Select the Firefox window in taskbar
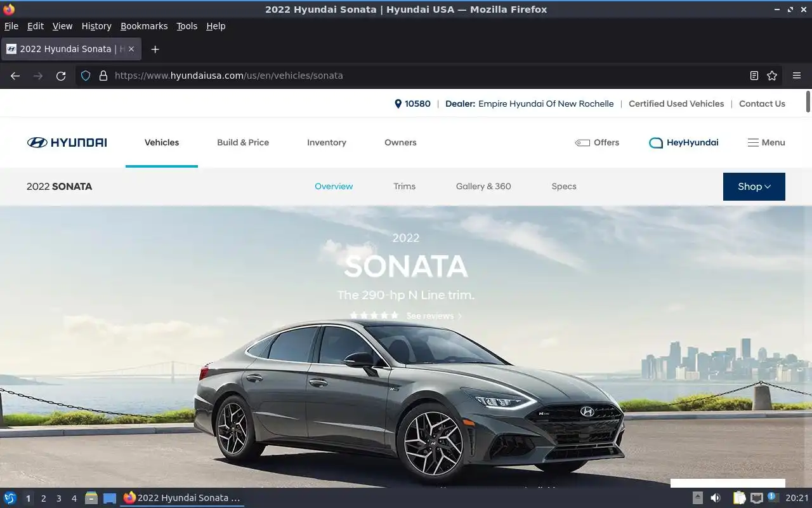The height and width of the screenshot is (508, 812). pos(183,498)
